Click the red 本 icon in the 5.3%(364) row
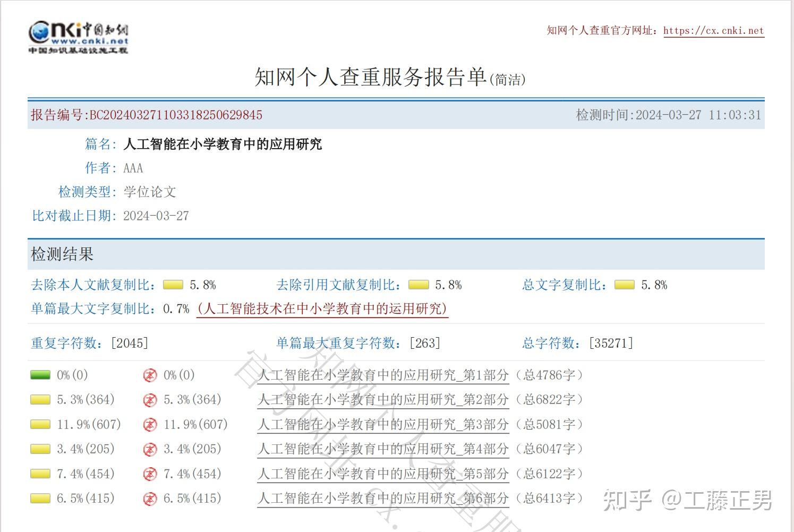This screenshot has width=794, height=532. (150, 400)
